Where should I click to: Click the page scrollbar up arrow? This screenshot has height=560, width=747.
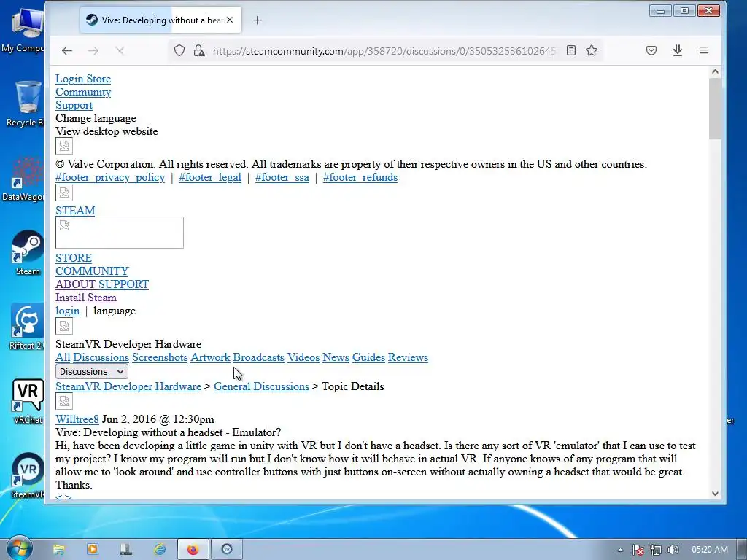tap(715, 71)
